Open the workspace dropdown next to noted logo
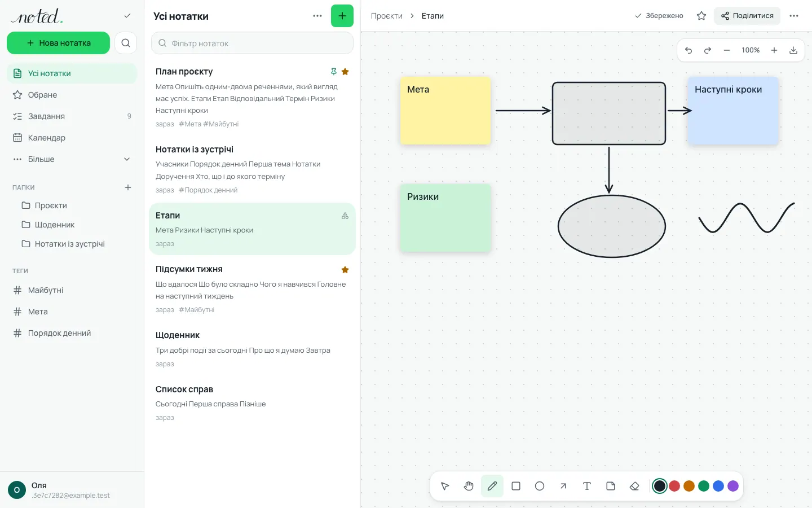 (127, 16)
